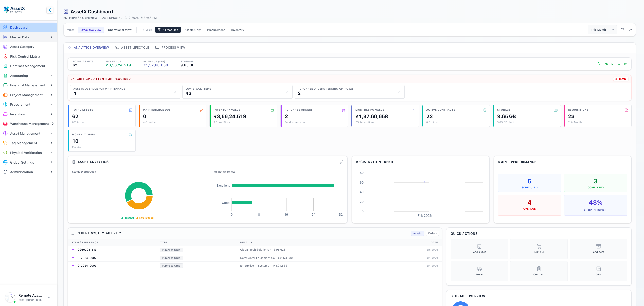Open the This Month date range dropdown
Screen dimensions: 644x306
(x=602, y=29)
